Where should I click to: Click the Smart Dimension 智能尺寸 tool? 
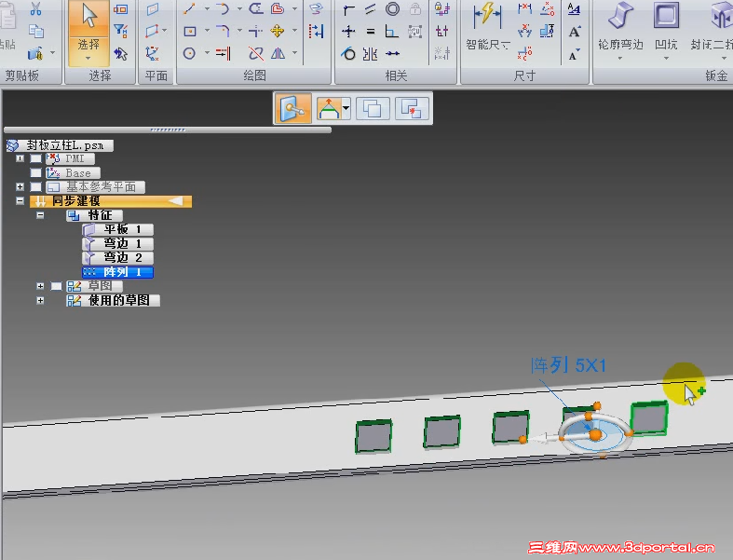coord(487,26)
